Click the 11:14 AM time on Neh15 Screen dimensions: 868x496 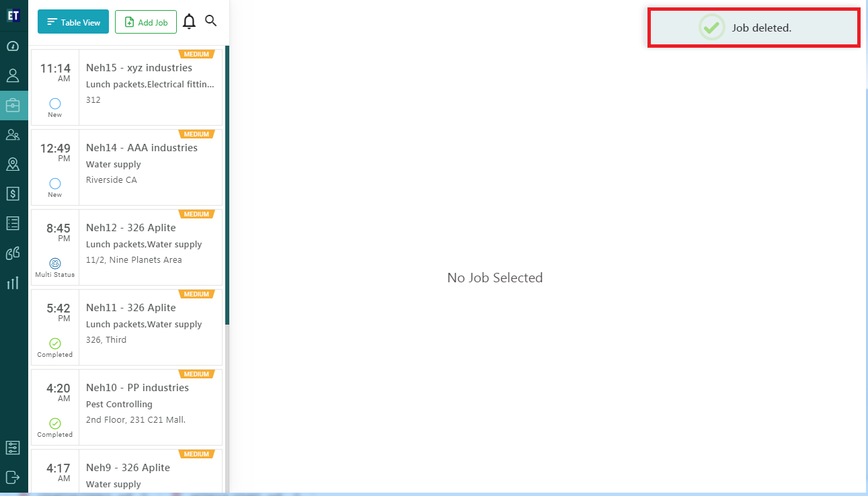click(x=55, y=73)
